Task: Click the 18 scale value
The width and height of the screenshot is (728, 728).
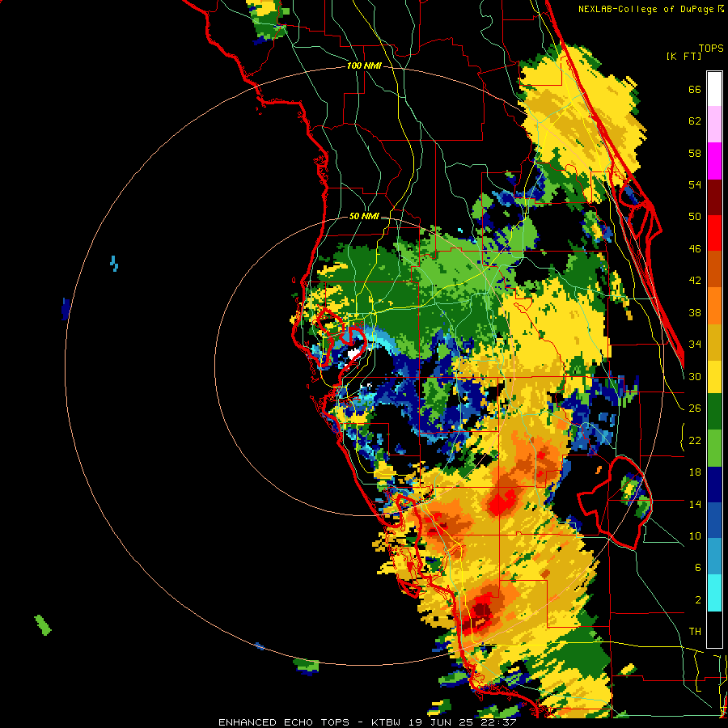Action: pyautogui.click(x=695, y=472)
